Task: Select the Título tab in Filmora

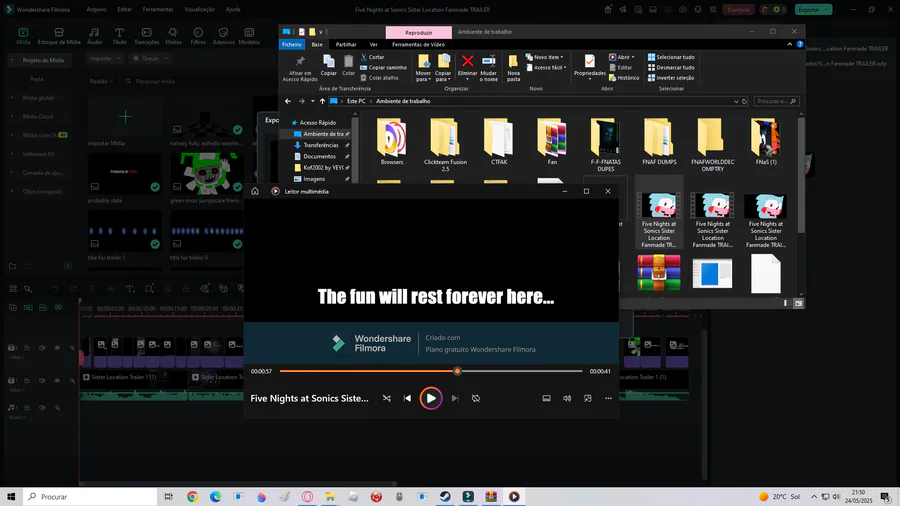Action: (119, 36)
